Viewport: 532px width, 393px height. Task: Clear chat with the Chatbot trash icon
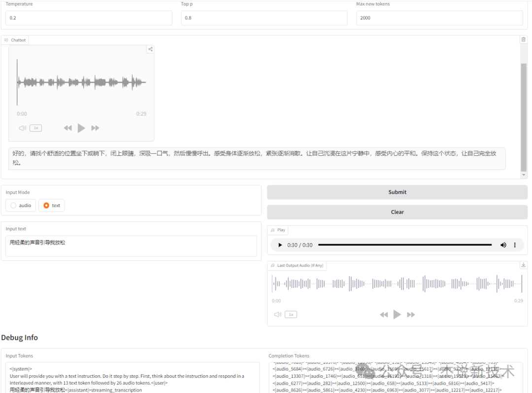(524, 39)
